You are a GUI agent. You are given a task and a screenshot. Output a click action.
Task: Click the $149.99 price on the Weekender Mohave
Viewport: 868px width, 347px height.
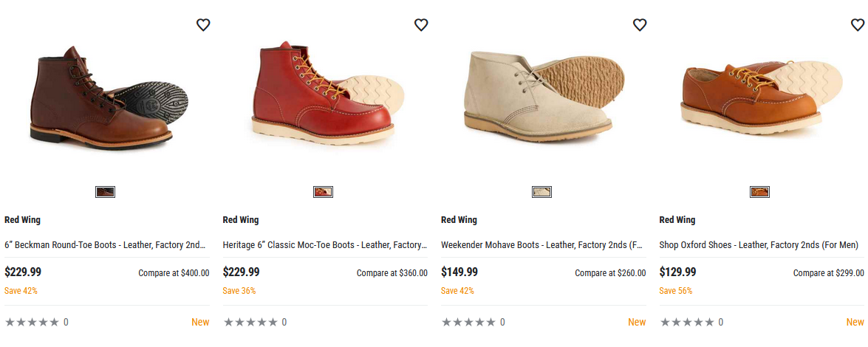[x=459, y=272]
